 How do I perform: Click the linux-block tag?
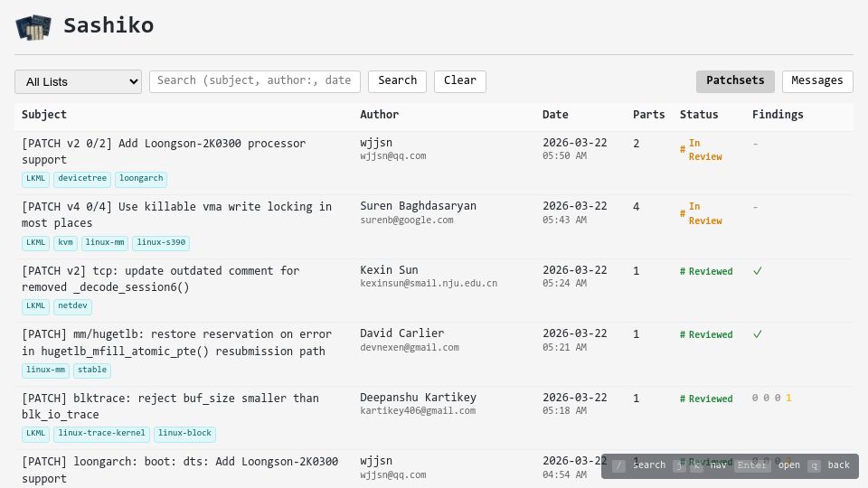[184, 434]
